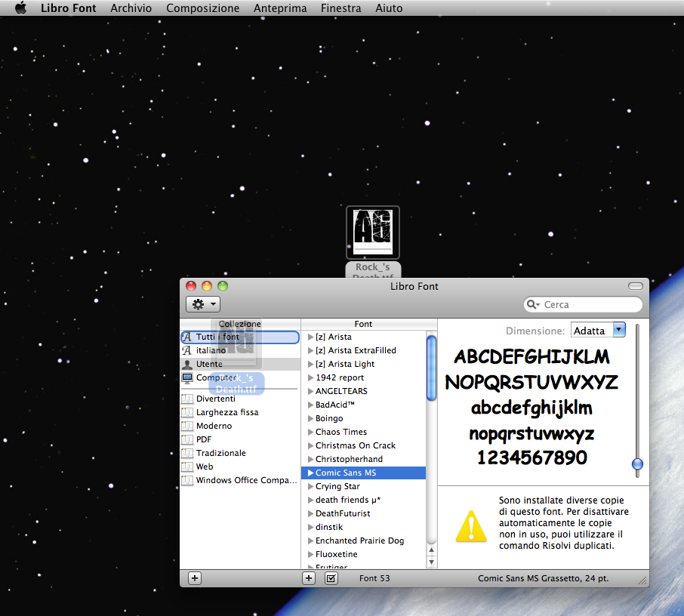This screenshot has width=684, height=616.
Task: Select the Christopherhand font
Action: tap(363, 459)
